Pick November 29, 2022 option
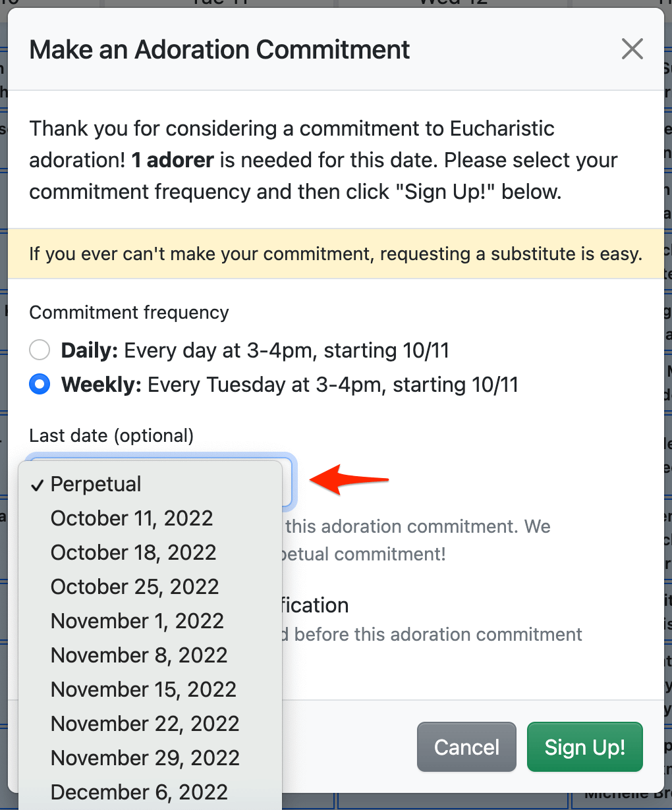Screen dimensions: 672x810 coord(145,759)
